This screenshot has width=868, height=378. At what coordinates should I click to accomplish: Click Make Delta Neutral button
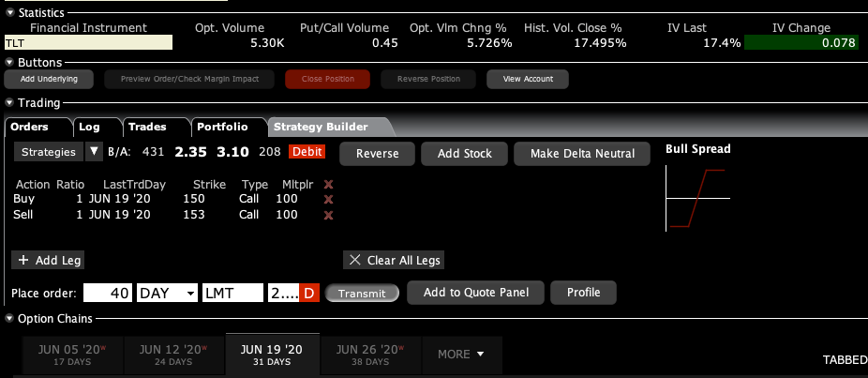pos(581,154)
